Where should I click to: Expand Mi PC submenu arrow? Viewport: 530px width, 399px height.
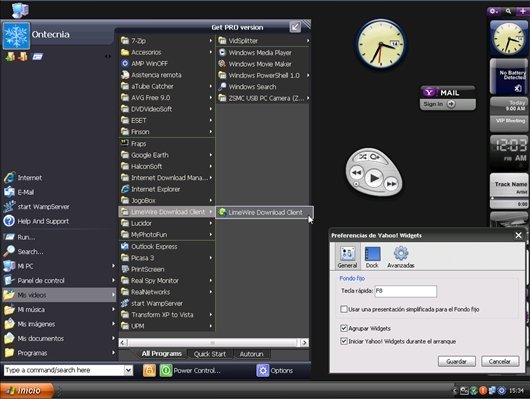coord(113,266)
